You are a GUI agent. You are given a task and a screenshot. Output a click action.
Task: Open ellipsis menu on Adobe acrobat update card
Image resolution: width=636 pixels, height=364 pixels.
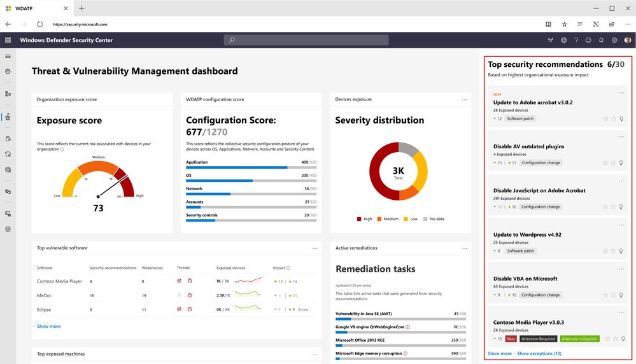[x=621, y=93]
